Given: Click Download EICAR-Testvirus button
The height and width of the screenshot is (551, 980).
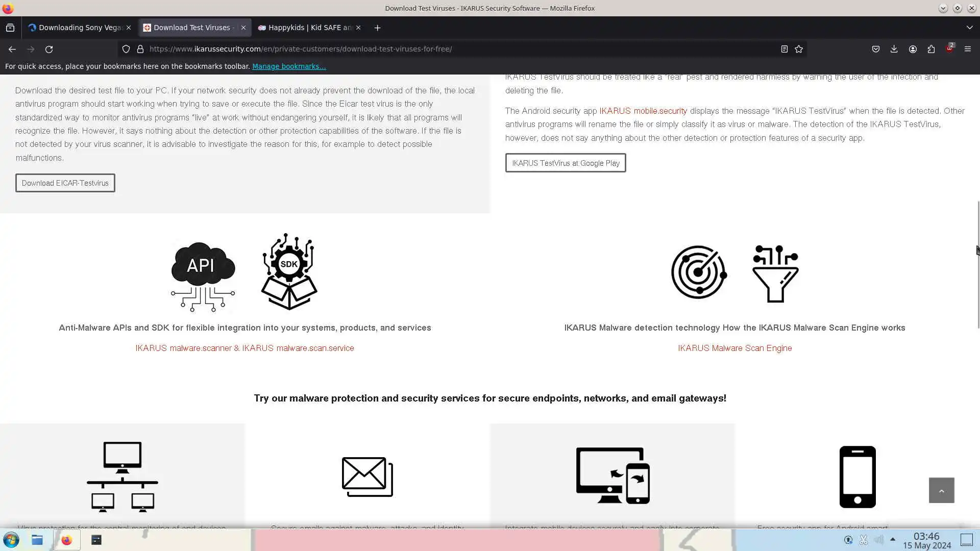Looking at the screenshot, I should click(x=65, y=183).
